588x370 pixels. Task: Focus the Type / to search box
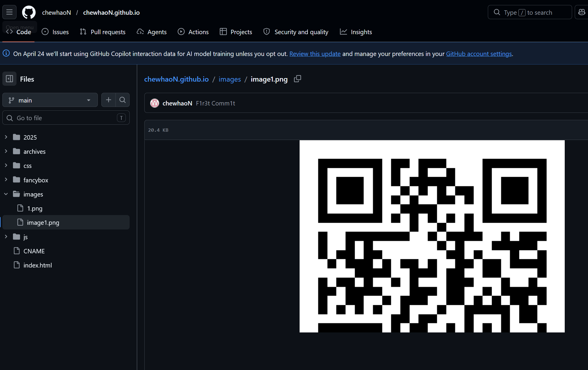[x=530, y=12]
